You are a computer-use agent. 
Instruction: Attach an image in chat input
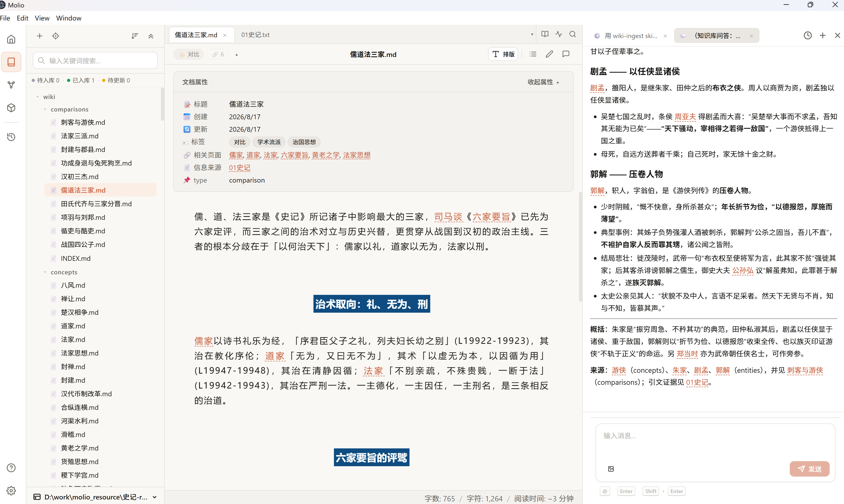611,469
